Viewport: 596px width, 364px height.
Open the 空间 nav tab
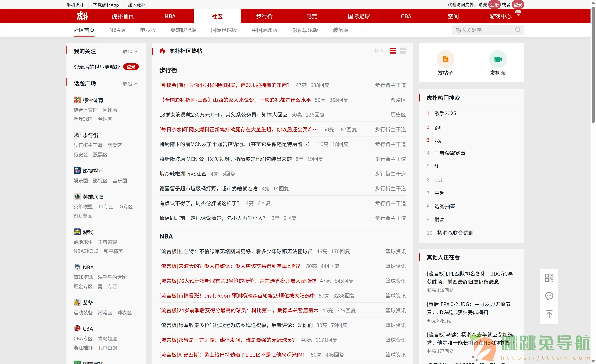click(453, 16)
